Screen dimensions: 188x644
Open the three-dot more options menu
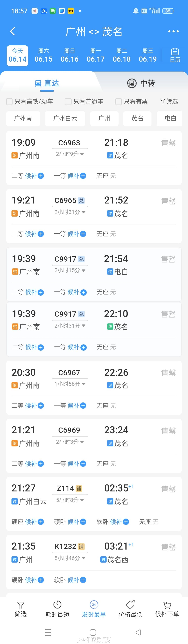(173, 31)
